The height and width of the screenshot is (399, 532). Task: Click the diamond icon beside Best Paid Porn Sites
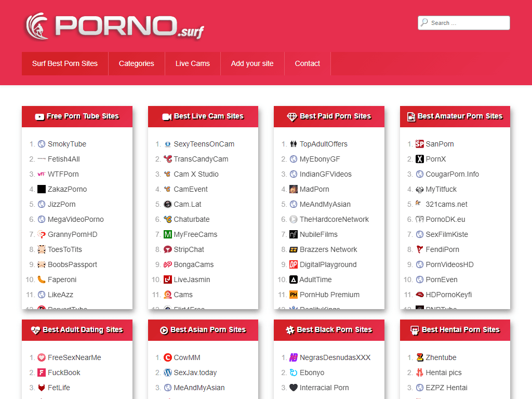coord(292,117)
